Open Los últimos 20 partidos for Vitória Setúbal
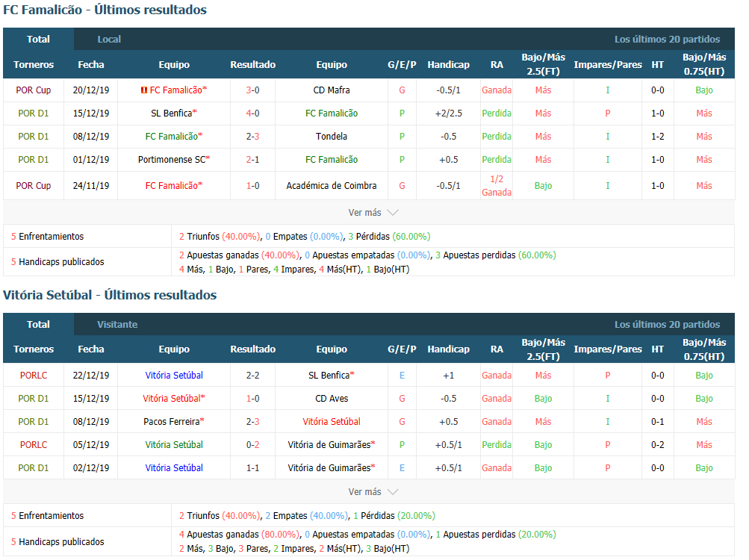This screenshot has width=749, height=560. pyautogui.click(x=667, y=325)
